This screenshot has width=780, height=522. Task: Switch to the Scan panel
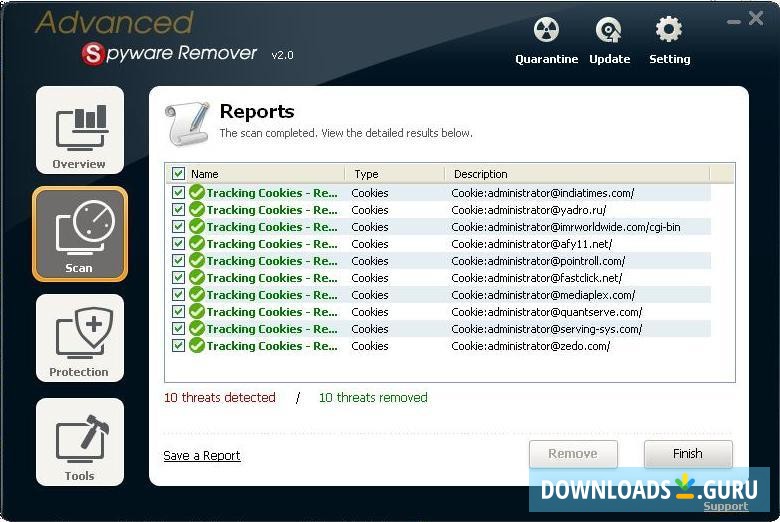pyautogui.click(x=80, y=234)
